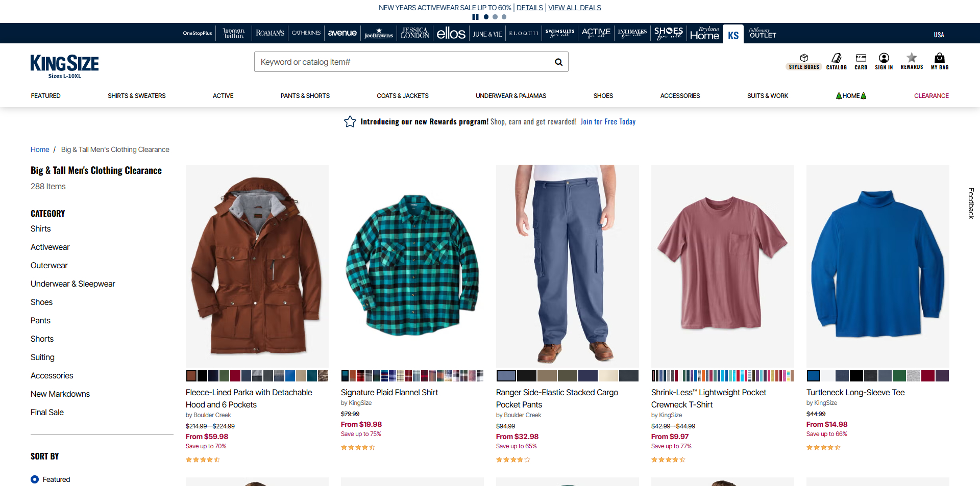Pause the promo banner carousel

(x=475, y=17)
